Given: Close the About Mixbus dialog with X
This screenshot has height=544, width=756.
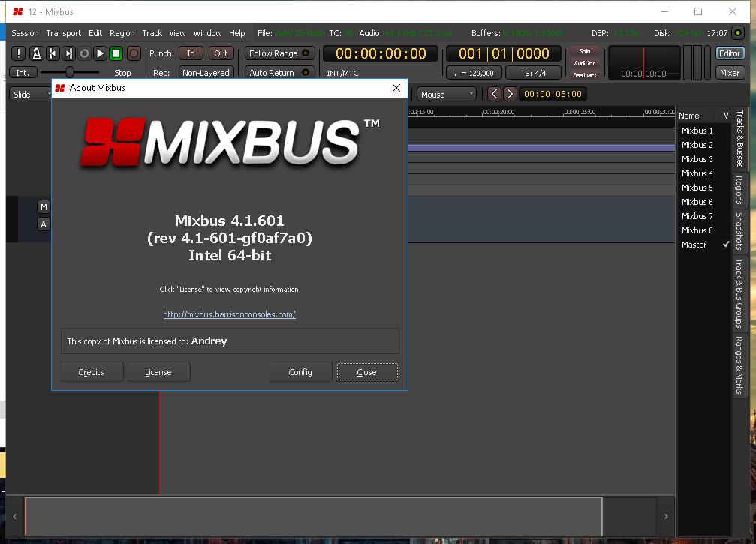Looking at the screenshot, I should tap(396, 88).
